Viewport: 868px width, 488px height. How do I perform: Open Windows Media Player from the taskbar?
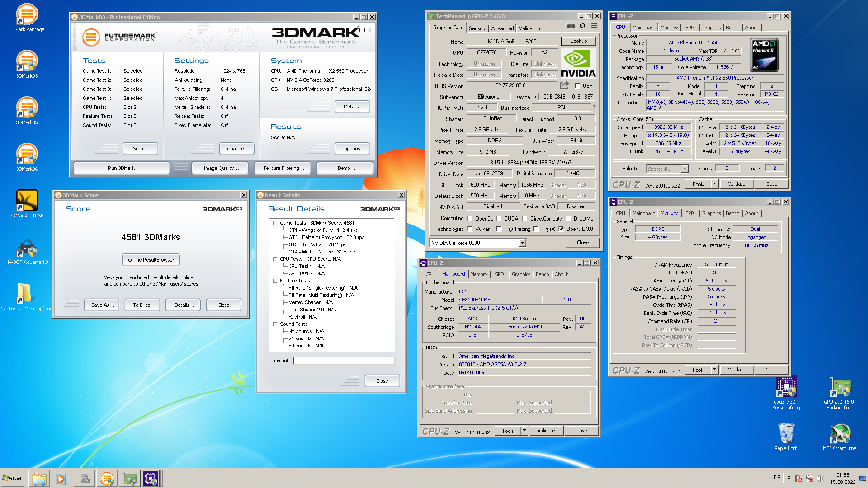click(x=61, y=479)
